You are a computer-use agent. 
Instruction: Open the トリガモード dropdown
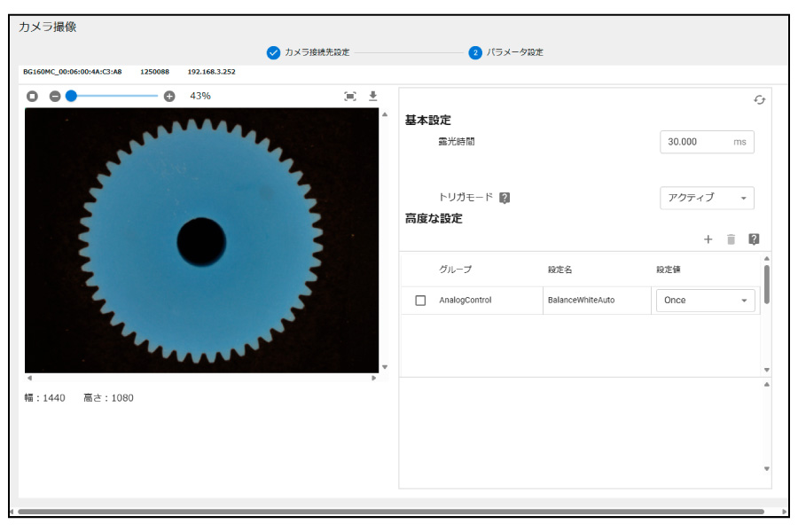707,198
